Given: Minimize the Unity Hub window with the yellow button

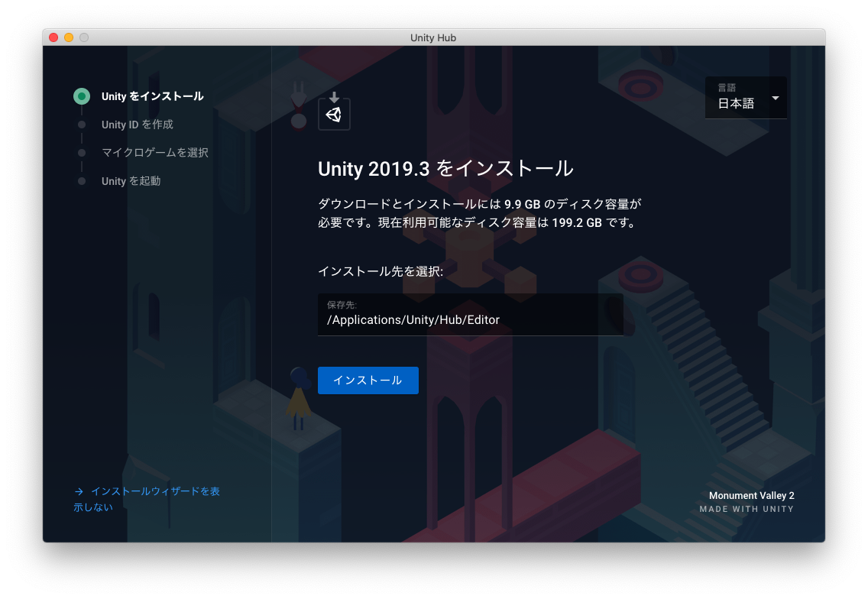Looking at the screenshot, I should [69, 37].
